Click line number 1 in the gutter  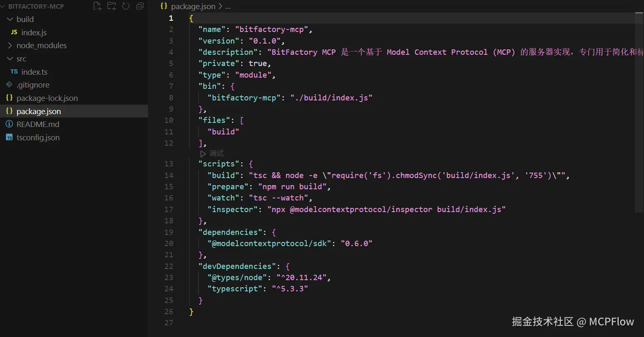pyautogui.click(x=171, y=18)
